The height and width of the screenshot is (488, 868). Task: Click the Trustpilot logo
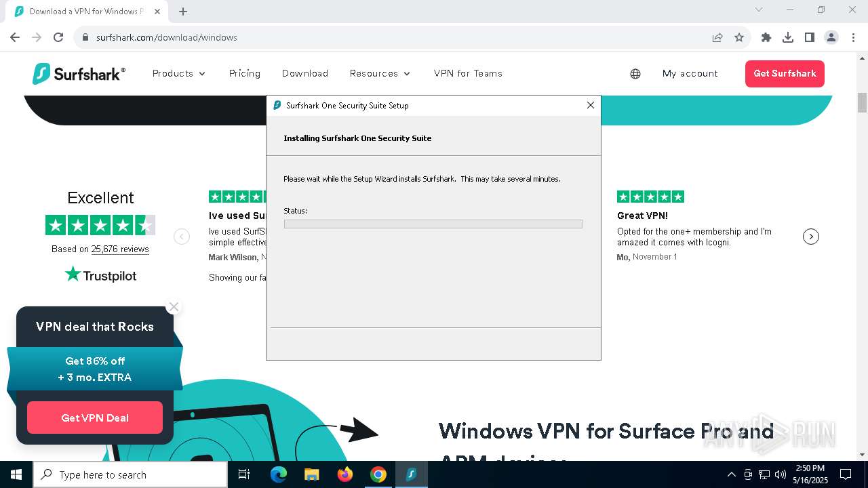coord(100,274)
